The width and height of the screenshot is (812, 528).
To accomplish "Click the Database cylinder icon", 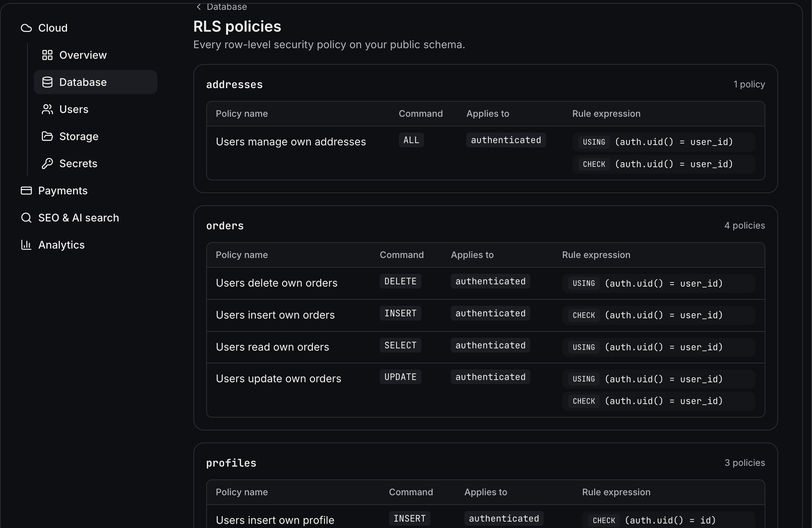I will tap(47, 82).
